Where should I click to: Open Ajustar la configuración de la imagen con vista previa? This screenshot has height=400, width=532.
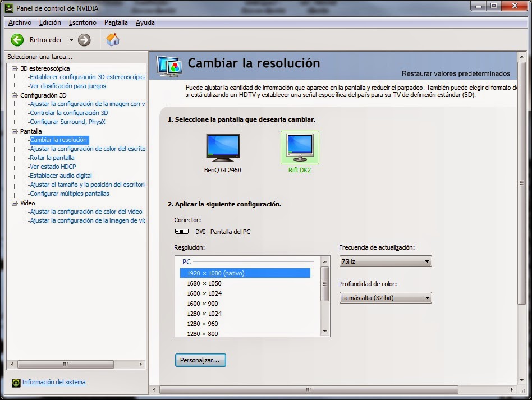pyautogui.click(x=88, y=104)
